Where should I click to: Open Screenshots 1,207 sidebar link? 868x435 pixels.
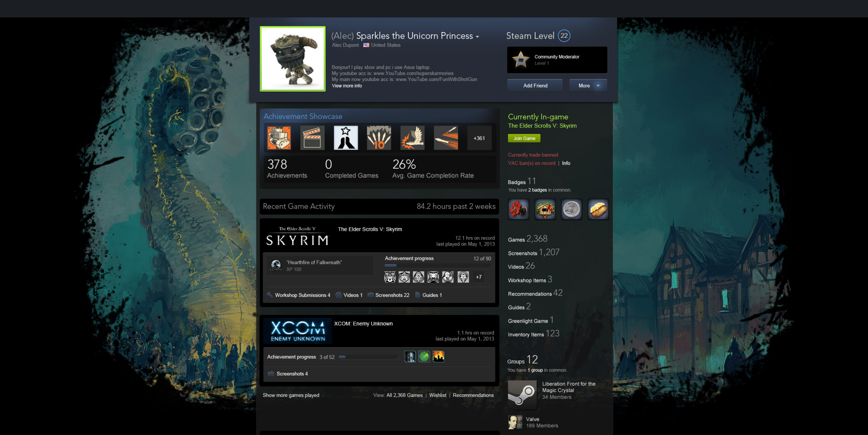[534, 252]
